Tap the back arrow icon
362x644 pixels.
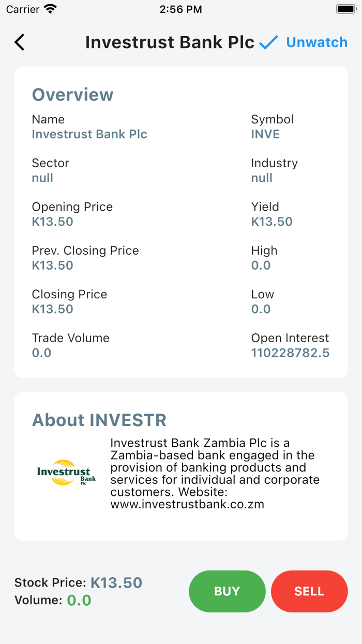point(20,42)
